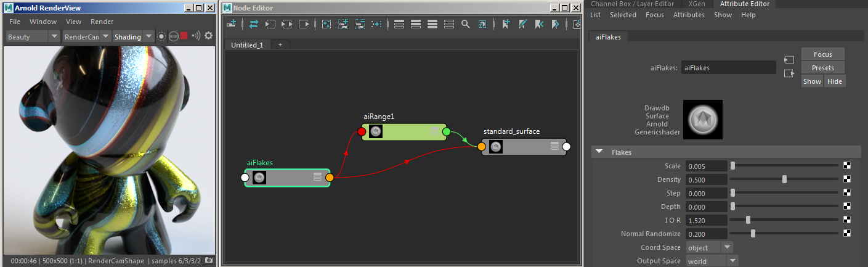Click the red channel square button

(184, 36)
